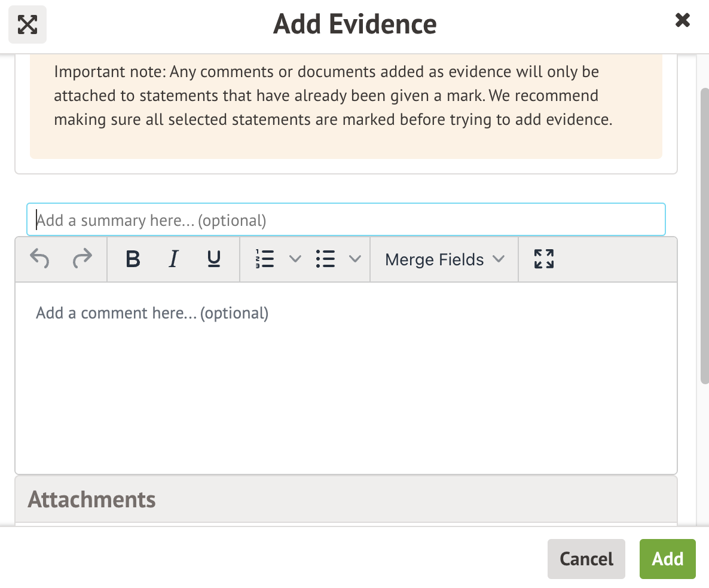Open the numbered list style dropdown arrow
709x588 pixels.
295,259
